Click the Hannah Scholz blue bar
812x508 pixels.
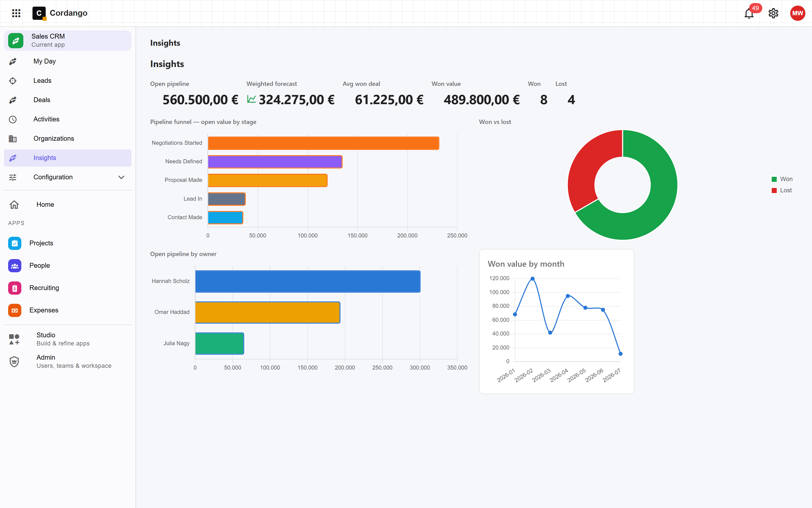(x=308, y=281)
